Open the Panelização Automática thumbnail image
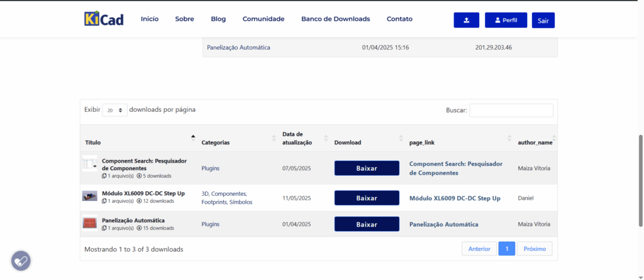 (x=89, y=223)
